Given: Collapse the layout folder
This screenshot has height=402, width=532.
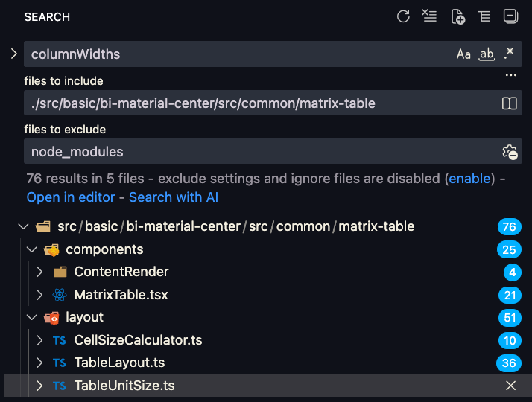Looking at the screenshot, I should [31, 317].
